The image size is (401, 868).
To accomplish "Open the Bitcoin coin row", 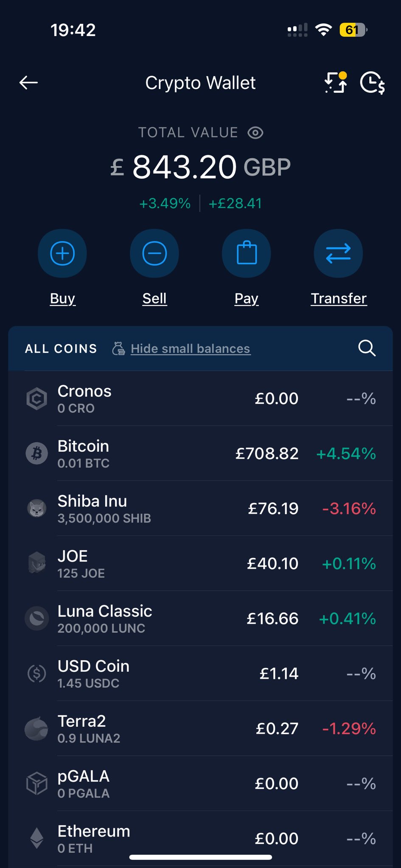I will click(200, 453).
